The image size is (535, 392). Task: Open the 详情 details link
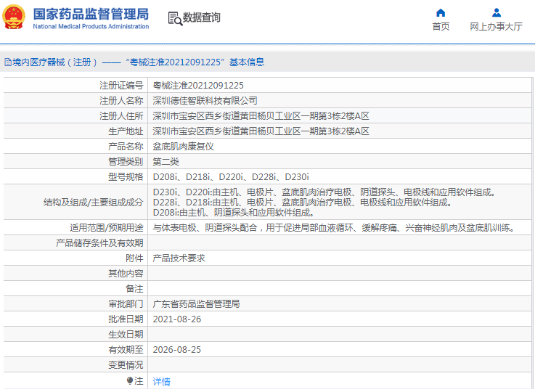[161, 381]
